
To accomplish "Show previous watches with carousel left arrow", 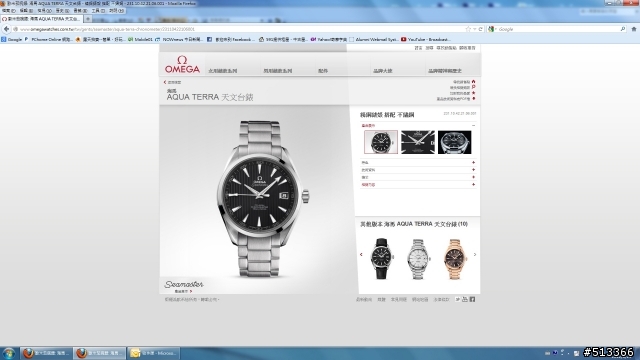I will [361, 254].
